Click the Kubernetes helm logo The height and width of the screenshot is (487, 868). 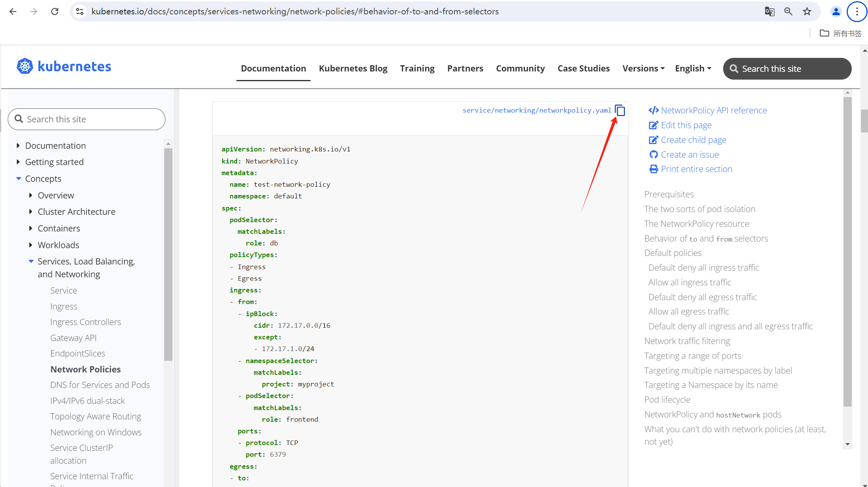click(x=25, y=66)
